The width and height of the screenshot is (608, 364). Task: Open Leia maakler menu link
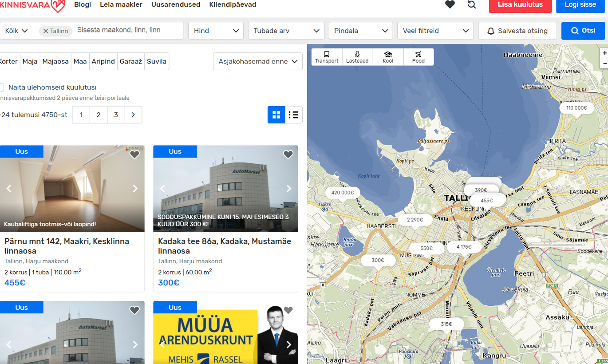121,4
